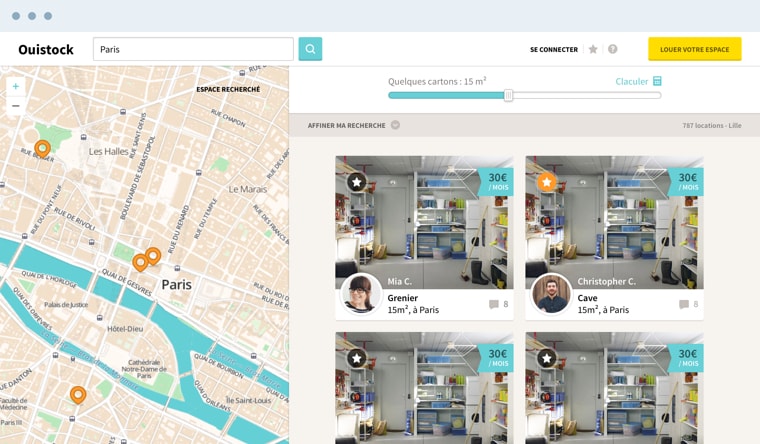Screen dimensions: 760x444
Task: Click the Mia C. name on listing
Action: (x=399, y=281)
